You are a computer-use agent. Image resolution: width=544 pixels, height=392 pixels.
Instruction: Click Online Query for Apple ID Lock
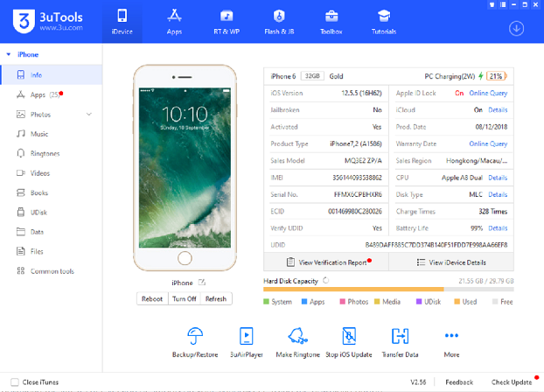[x=488, y=93]
